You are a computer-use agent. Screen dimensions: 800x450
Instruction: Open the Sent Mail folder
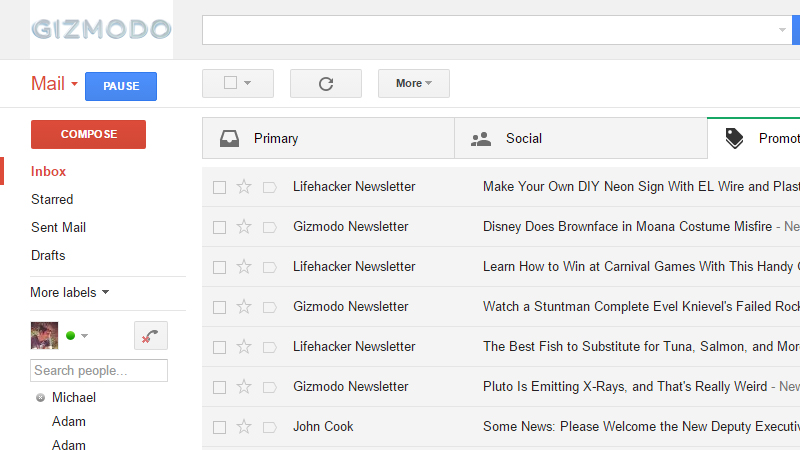coord(58,228)
